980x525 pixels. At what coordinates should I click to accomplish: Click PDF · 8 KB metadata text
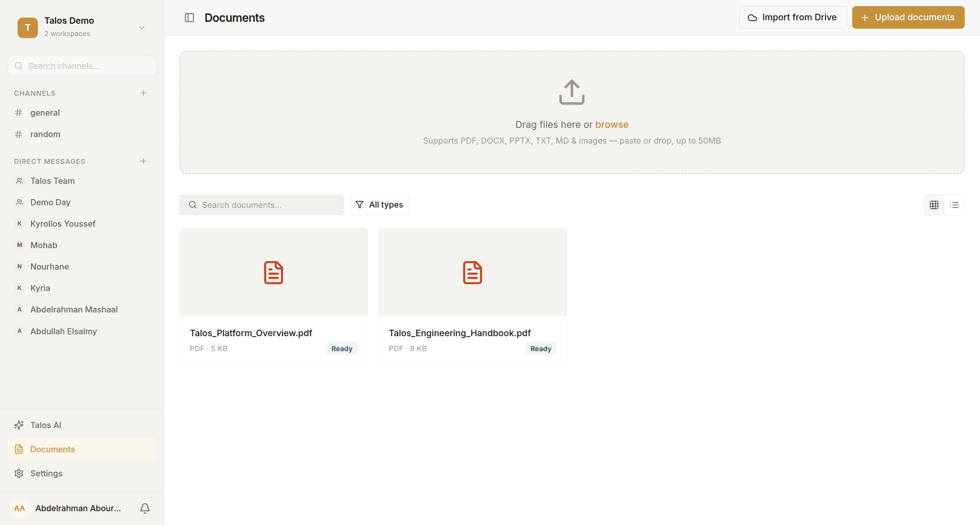[408, 348]
